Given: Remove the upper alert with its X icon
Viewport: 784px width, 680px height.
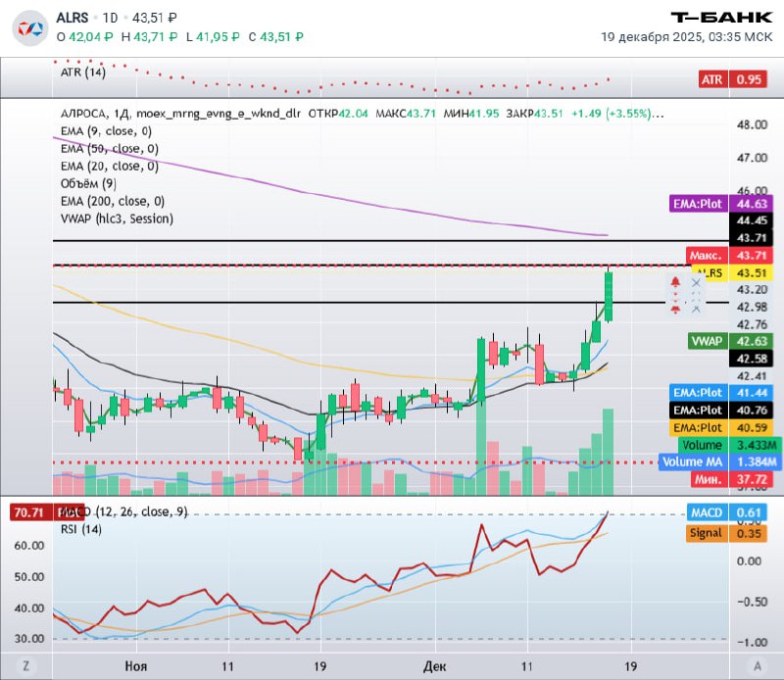Looking at the screenshot, I should coord(696,283).
